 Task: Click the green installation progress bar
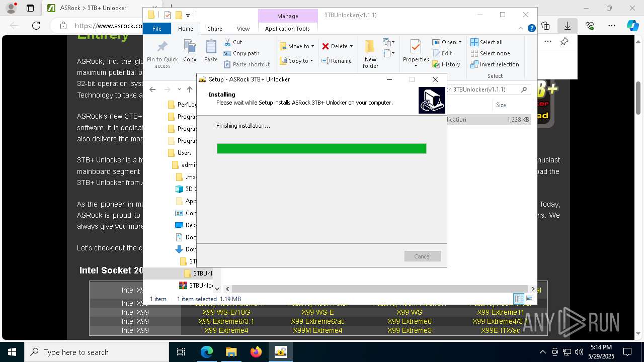click(321, 148)
